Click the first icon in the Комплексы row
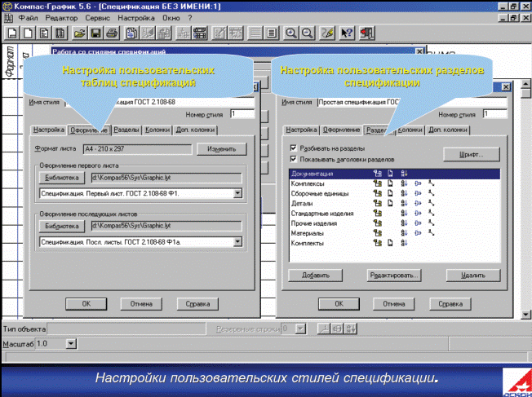 pyautogui.click(x=378, y=183)
